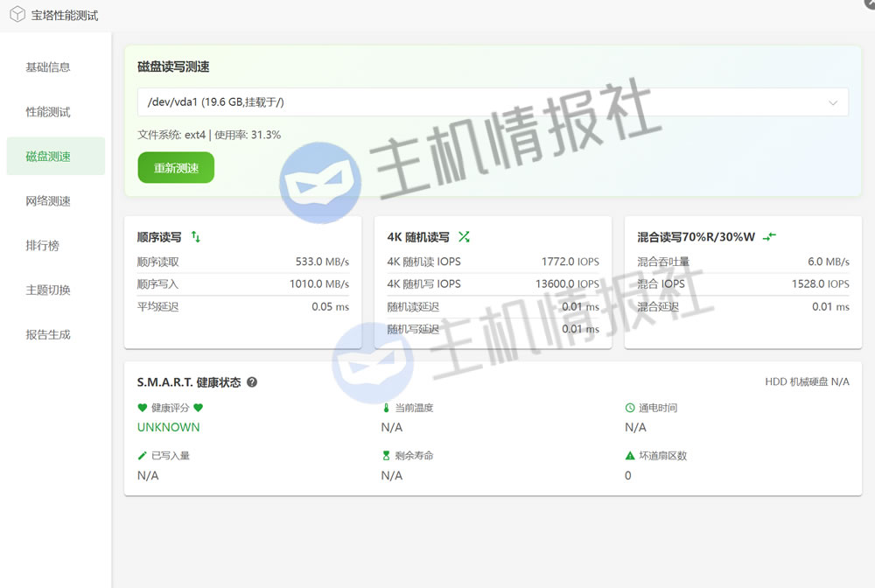Click the pencil icon beside 已写入量
The height and width of the screenshot is (588, 875).
pos(143,456)
